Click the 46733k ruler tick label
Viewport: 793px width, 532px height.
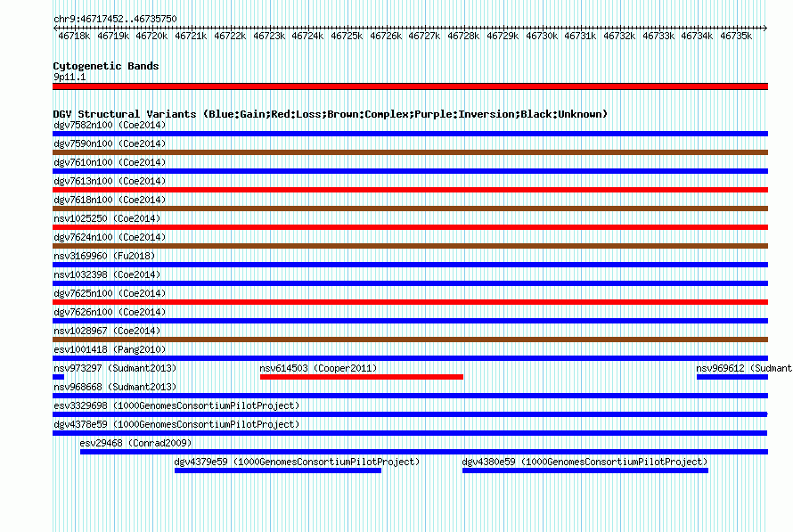coord(658,36)
